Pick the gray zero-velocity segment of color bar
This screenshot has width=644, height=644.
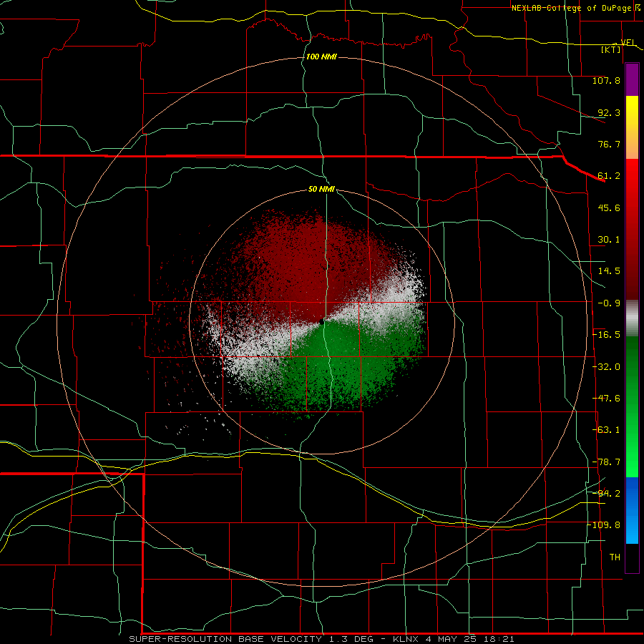pyautogui.click(x=632, y=318)
